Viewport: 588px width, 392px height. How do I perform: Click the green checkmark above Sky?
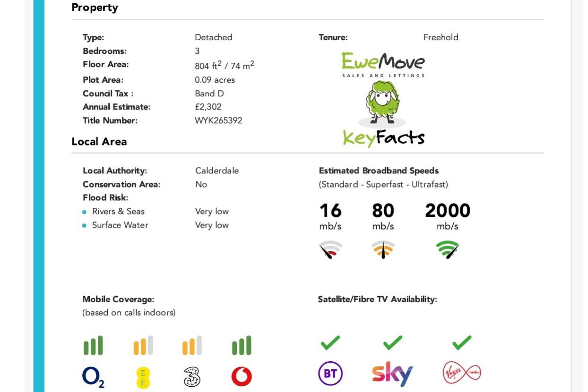(x=392, y=343)
